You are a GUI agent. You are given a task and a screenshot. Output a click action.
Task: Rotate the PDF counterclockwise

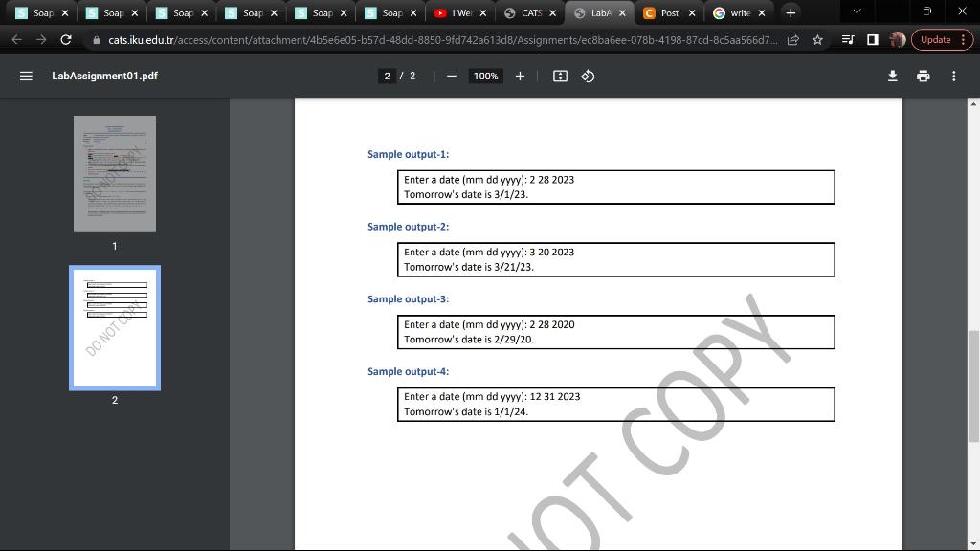(587, 75)
